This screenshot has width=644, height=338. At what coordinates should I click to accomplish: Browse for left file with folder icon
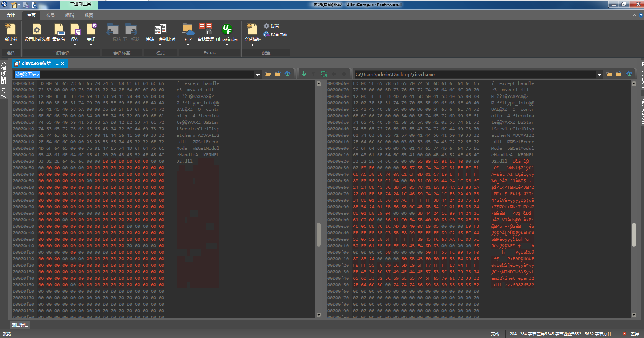point(268,74)
